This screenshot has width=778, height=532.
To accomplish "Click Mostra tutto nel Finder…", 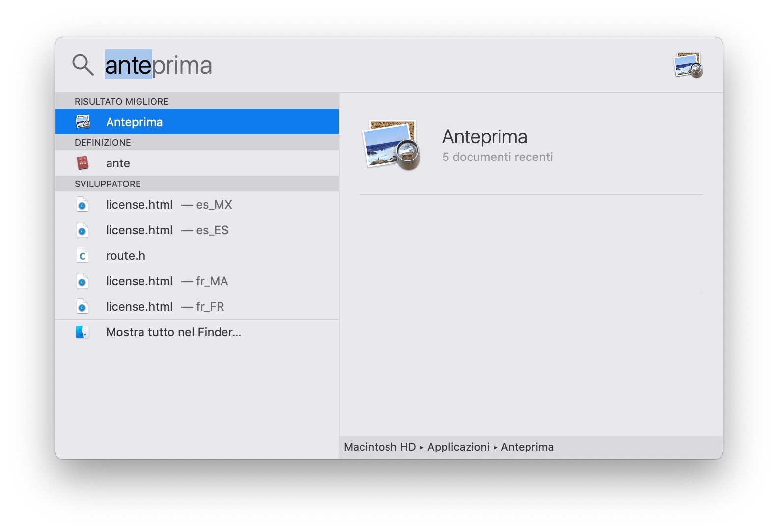I will [197, 332].
